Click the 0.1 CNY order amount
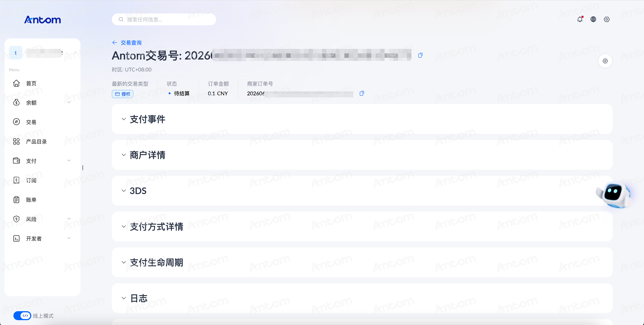Viewport: 644px width, 325px height. pos(218,93)
